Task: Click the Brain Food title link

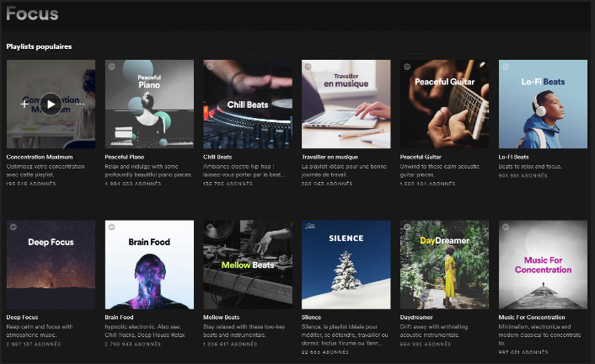Action: (x=119, y=318)
